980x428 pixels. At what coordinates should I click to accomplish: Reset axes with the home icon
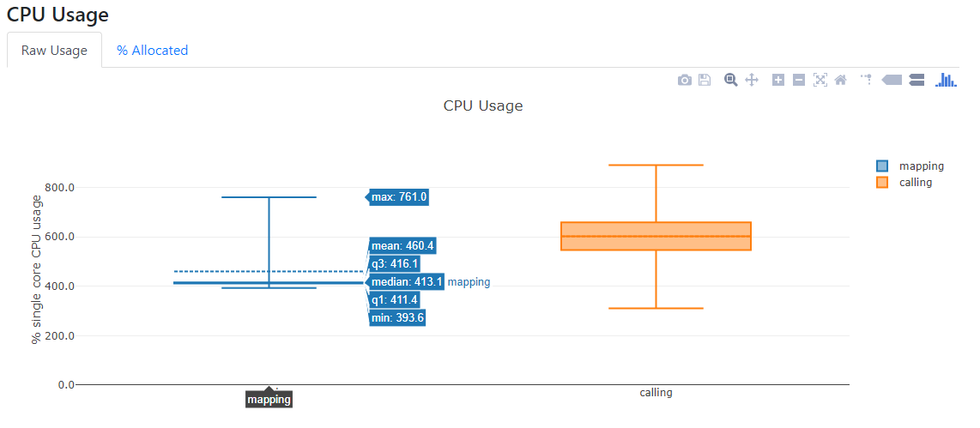click(x=841, y=80)
